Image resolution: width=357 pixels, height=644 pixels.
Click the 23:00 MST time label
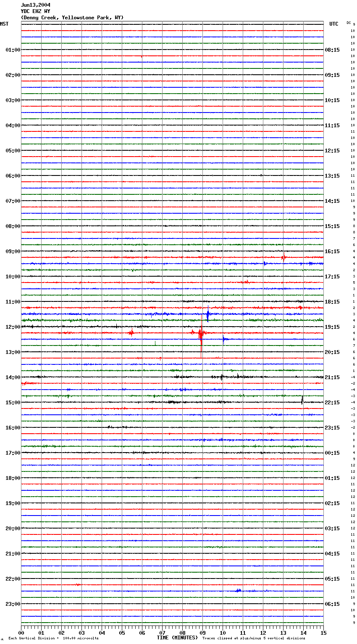pos(13,604)
